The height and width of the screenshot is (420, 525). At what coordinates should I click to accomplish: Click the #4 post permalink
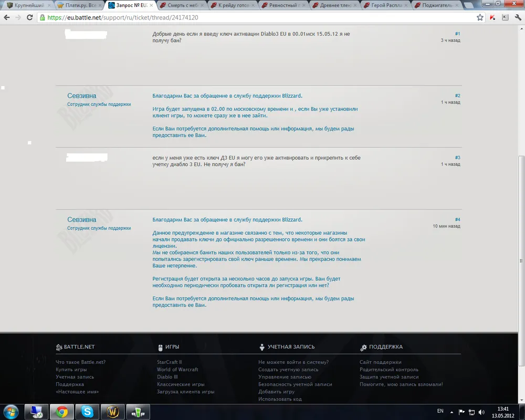tap(457, 219)
